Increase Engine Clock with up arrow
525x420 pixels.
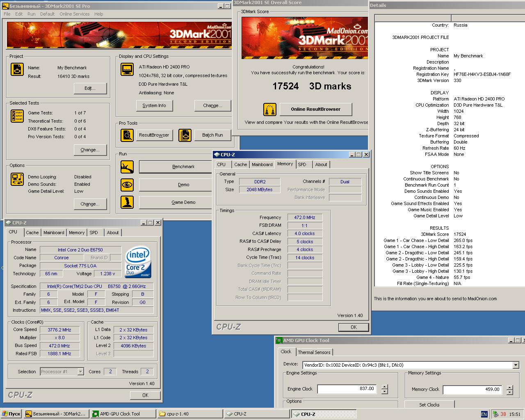tap(384, 387)
